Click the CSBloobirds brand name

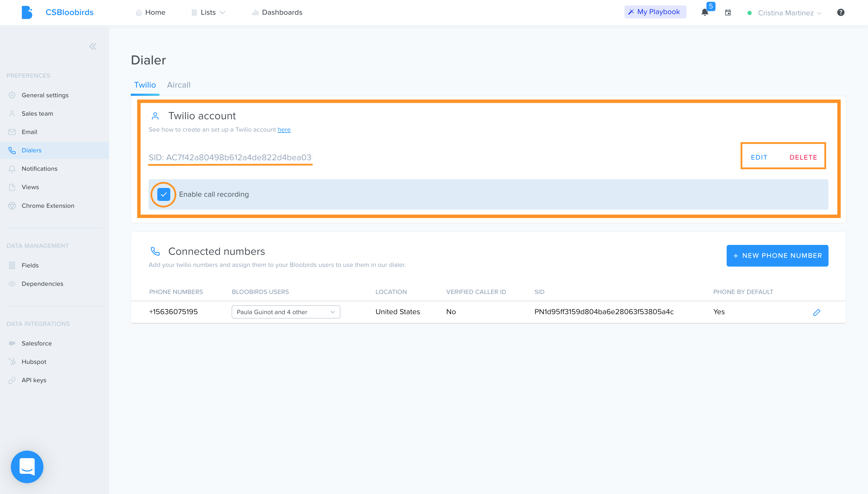click(70, 12)
